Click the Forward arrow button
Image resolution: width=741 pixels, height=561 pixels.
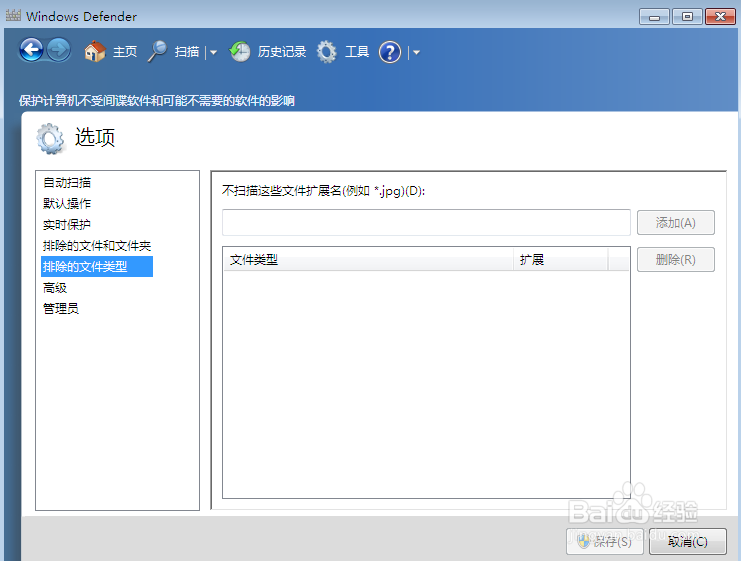[59, 50]
